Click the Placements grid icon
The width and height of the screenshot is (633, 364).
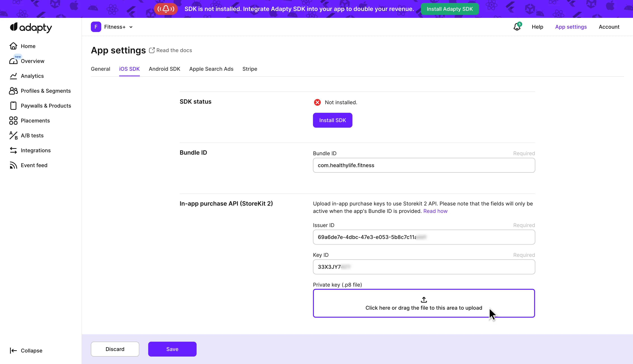click(x=13, y=121)
